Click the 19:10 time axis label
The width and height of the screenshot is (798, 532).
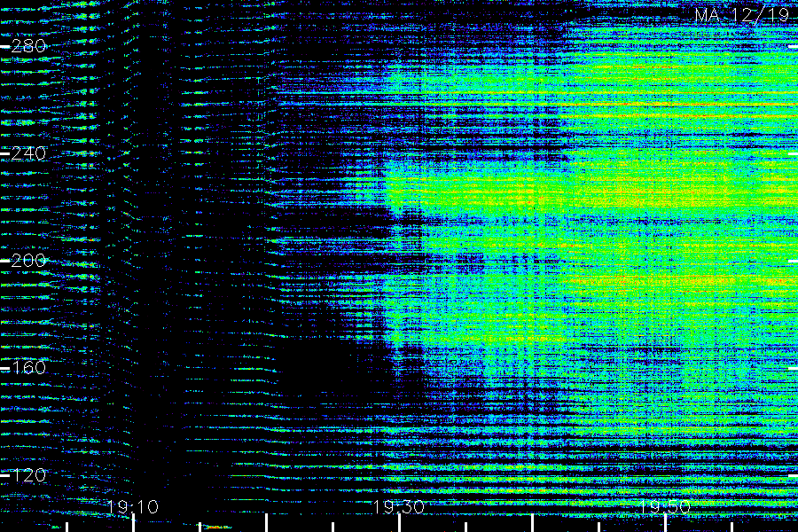[133, 506]
